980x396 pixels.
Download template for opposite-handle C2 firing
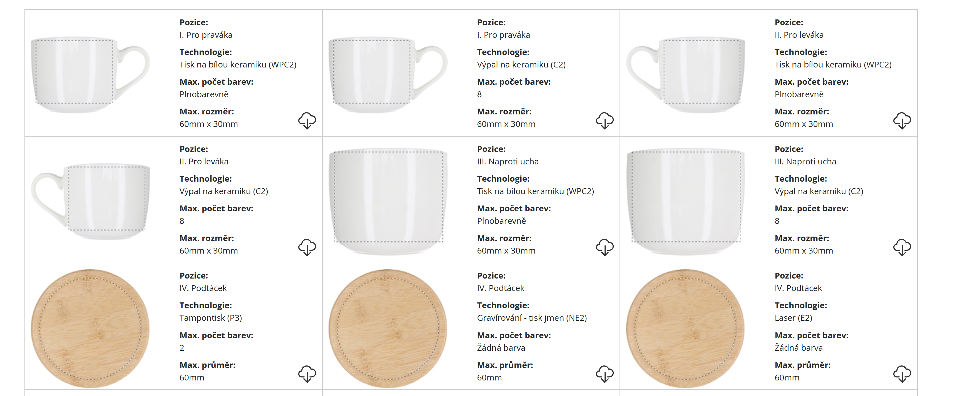pyautogui.click(x=902, y=247)
